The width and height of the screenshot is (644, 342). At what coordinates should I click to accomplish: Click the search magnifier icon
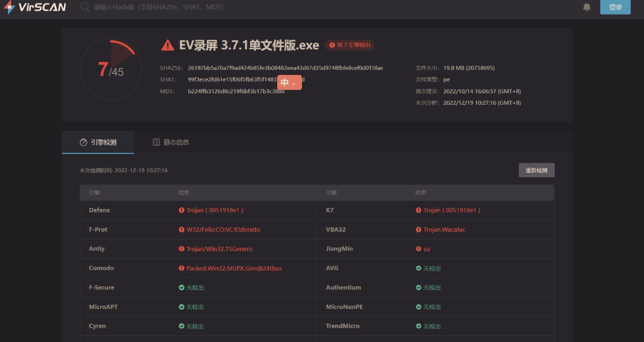[x=85, y=7]
